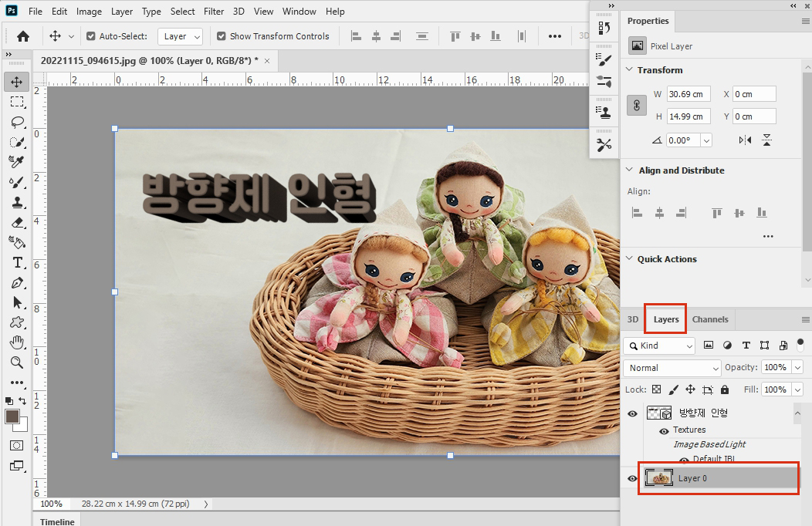Collapse the Transform section
Viewport: 812px width, 526px height.
coord(629,69)
